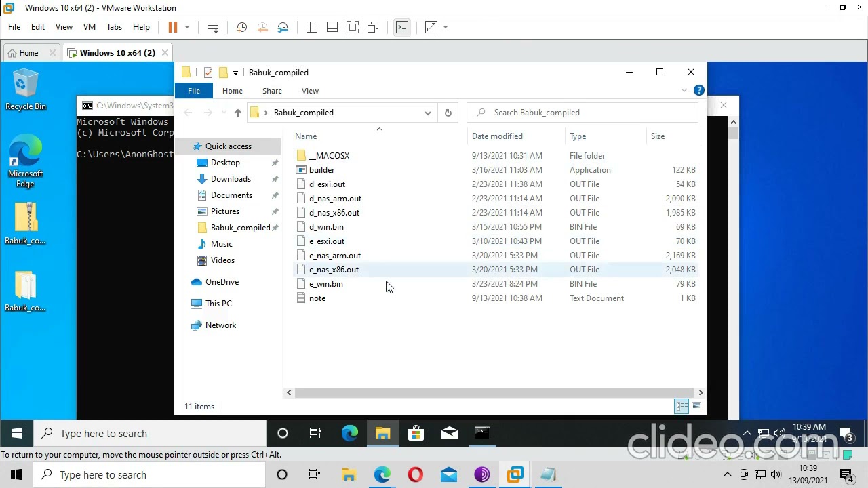
Task: Switch to VMware Unity mode icon
Action: [373, 27]
